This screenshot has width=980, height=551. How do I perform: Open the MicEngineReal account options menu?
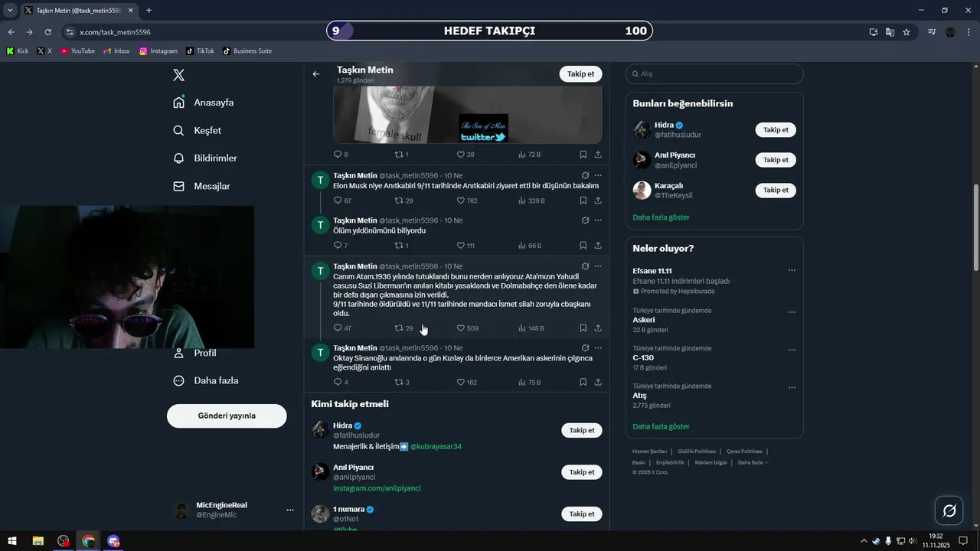coord(290,510)
